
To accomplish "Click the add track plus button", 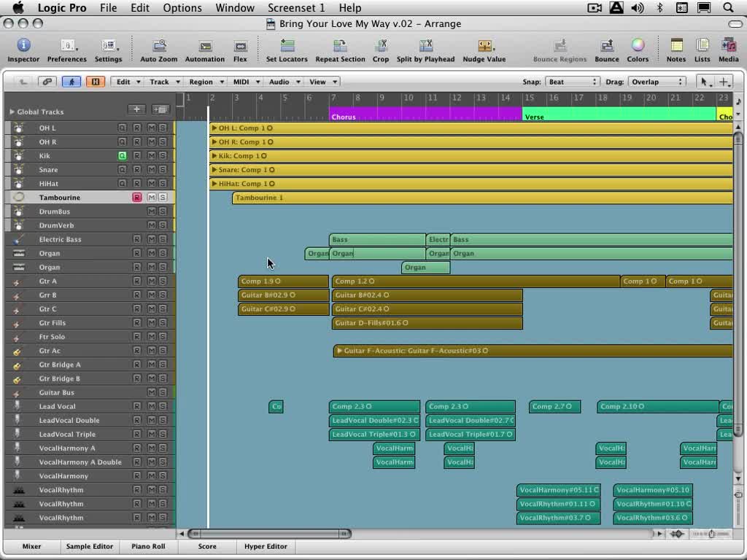I will pos(136,110).
